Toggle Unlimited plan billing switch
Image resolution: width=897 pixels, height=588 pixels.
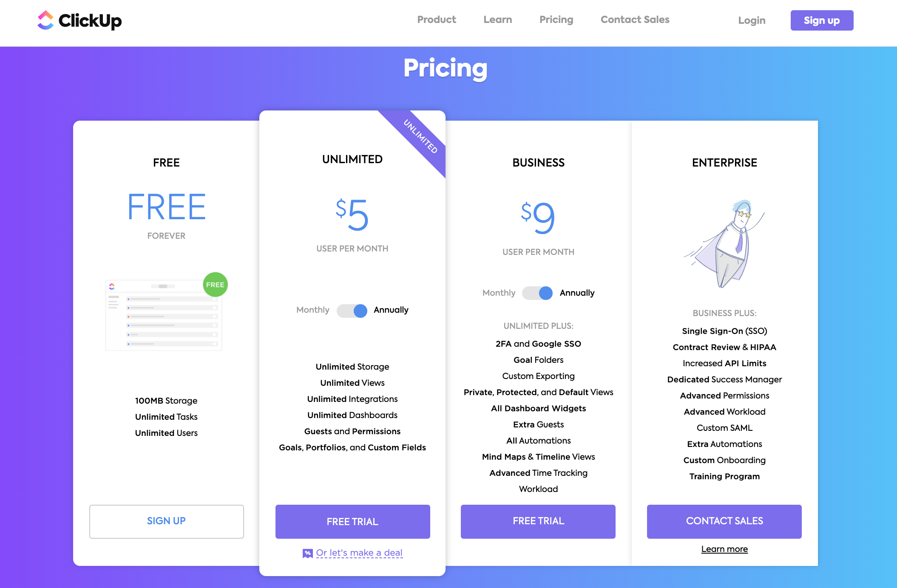click(352, 311)
